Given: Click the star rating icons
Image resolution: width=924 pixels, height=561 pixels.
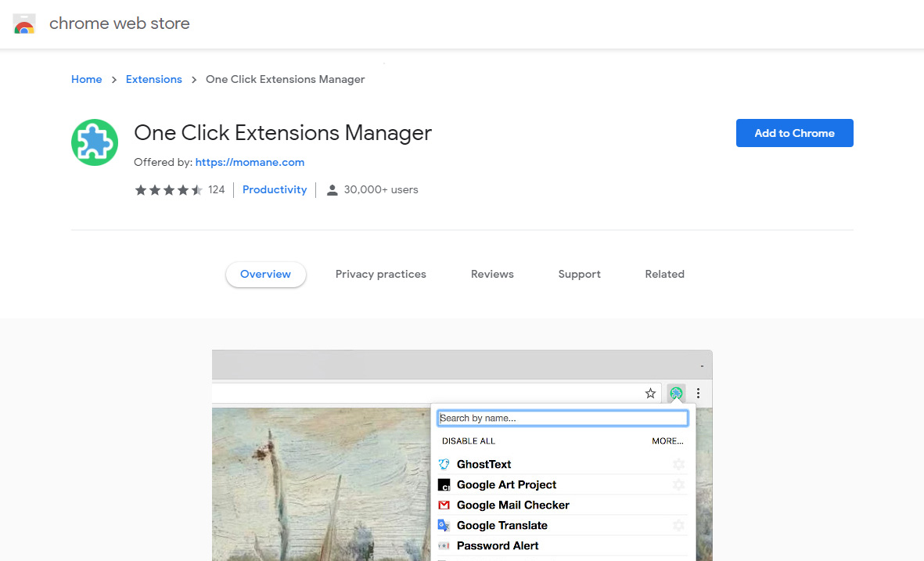Looking at the screenshot, I should click(168, 190).
